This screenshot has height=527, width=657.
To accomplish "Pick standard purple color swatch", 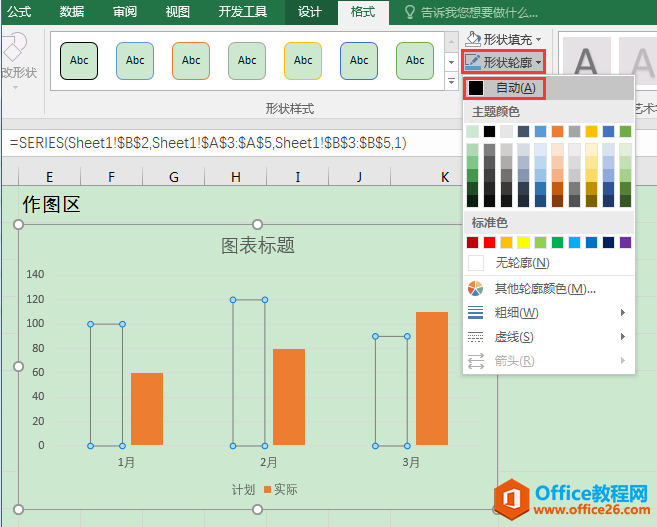I will click(x=625, y=243).
